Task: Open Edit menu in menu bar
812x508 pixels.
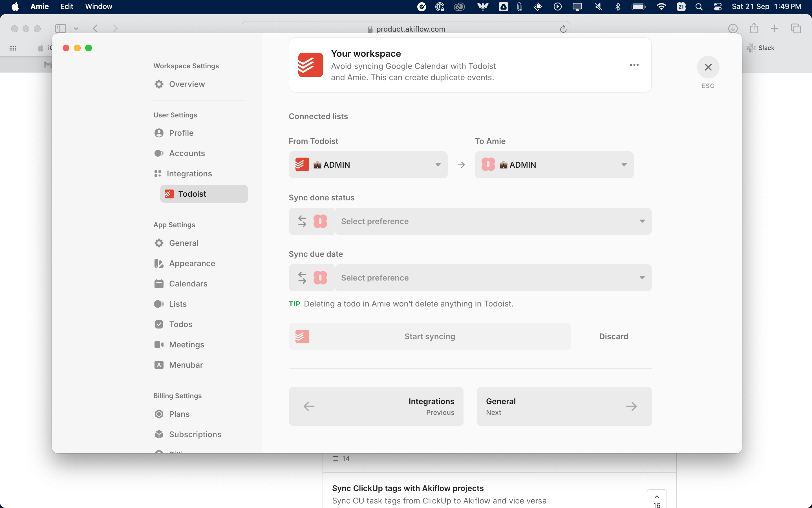Action: coord(67,7)
